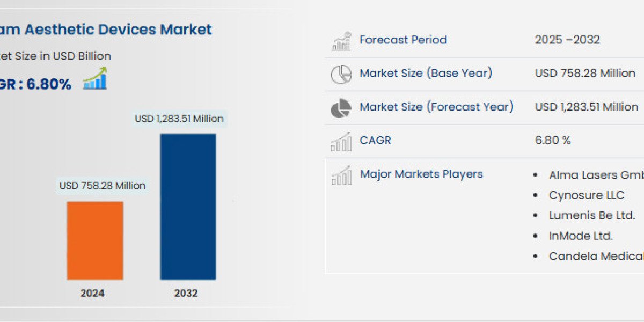Click the pie icon beside Market Size (Base Year)
644x322 pixels.
(341, 75)
